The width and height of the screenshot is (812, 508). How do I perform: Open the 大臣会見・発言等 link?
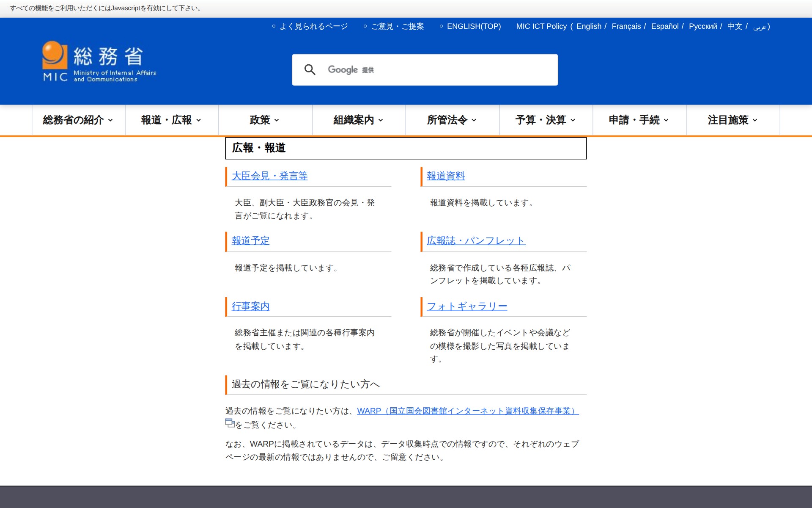(269, 176)
